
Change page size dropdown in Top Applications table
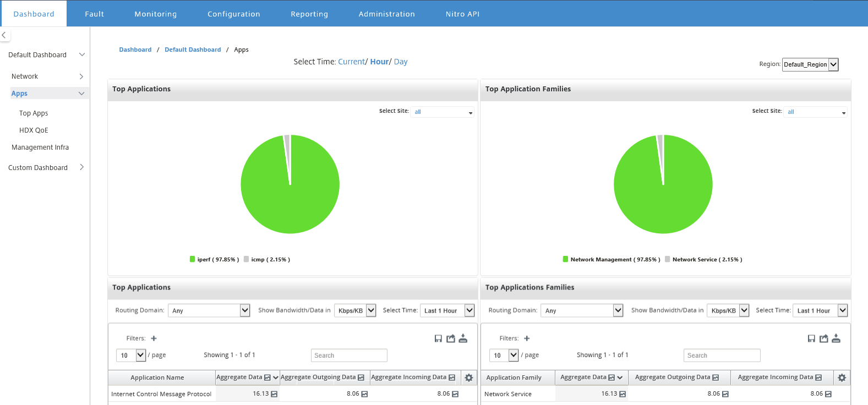click(x=131, y=355)
